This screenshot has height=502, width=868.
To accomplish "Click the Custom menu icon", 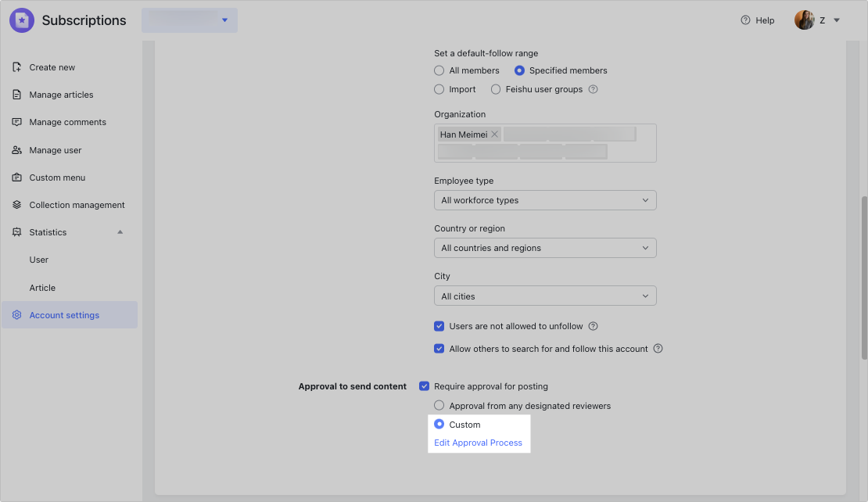I will coord(16,177).
